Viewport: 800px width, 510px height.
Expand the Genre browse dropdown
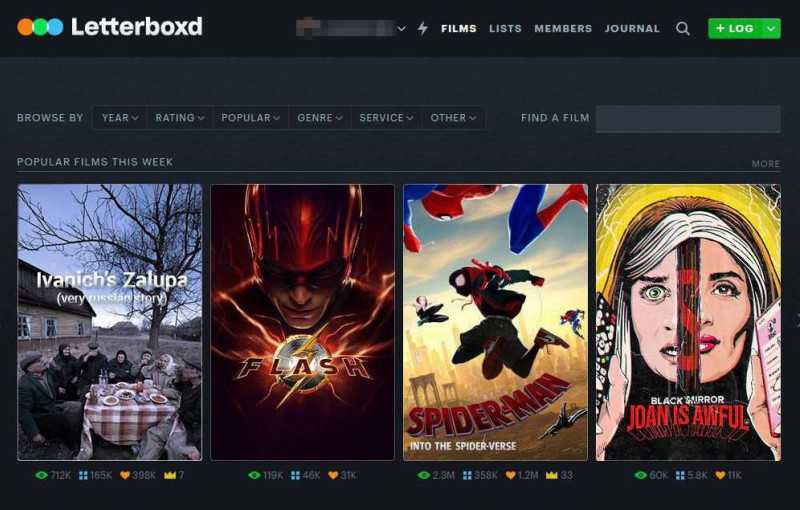(x=320, y=118)
